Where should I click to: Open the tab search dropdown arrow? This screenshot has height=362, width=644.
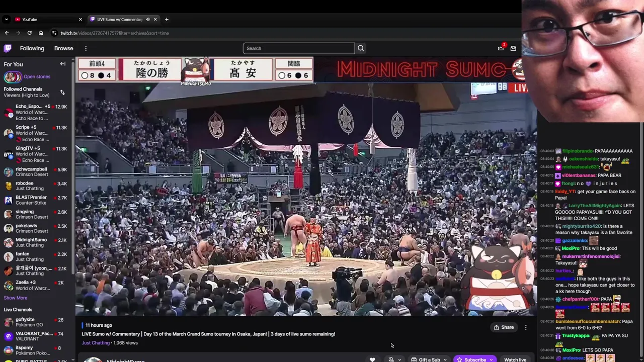6,20
